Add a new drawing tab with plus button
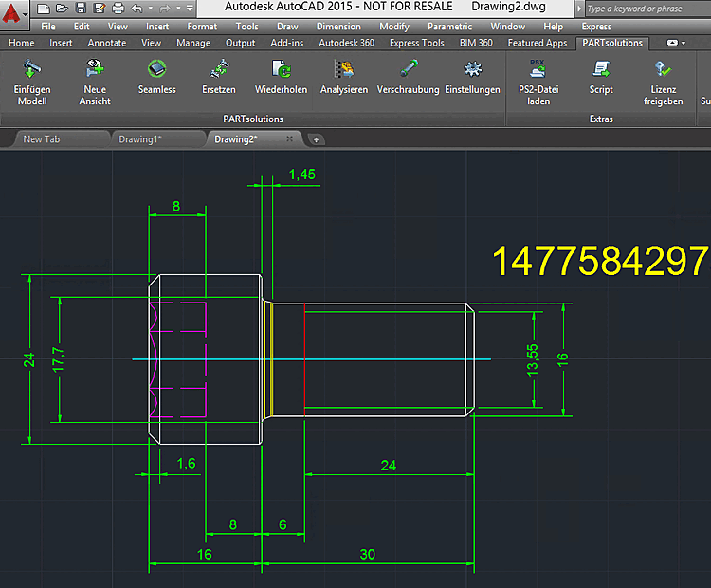This screenshot has height=588, width=711. coord(317,139)
